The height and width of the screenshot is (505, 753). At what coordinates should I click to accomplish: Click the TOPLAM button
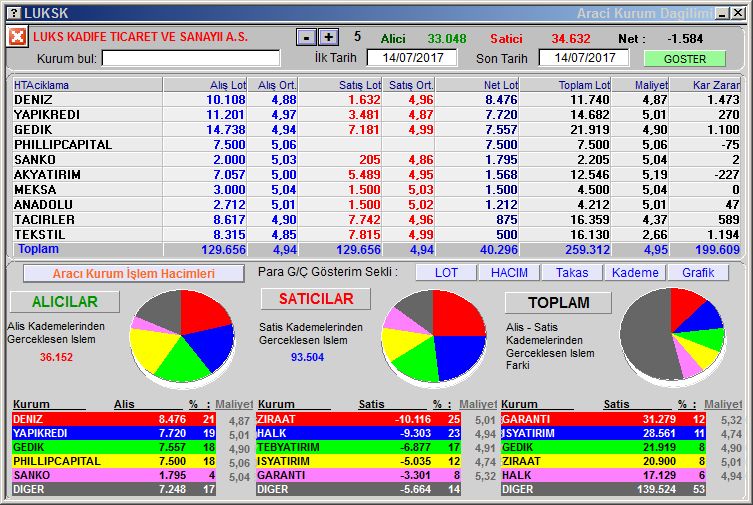click(559, 302)
